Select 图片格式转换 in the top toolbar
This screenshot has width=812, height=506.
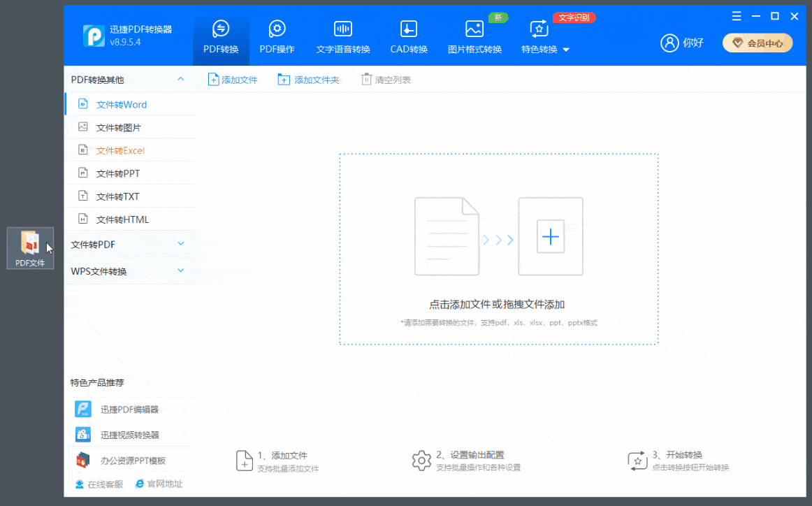[474, 38]
